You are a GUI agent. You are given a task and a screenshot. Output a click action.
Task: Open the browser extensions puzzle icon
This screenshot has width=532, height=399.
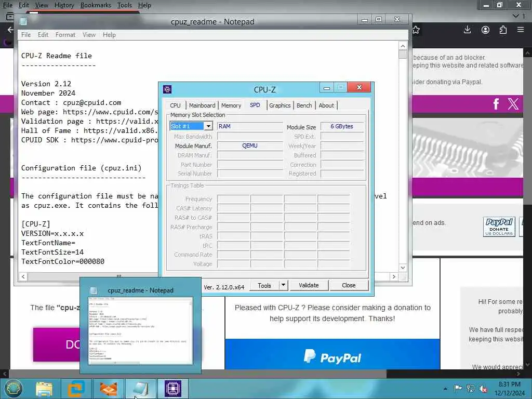coord(503,30)
